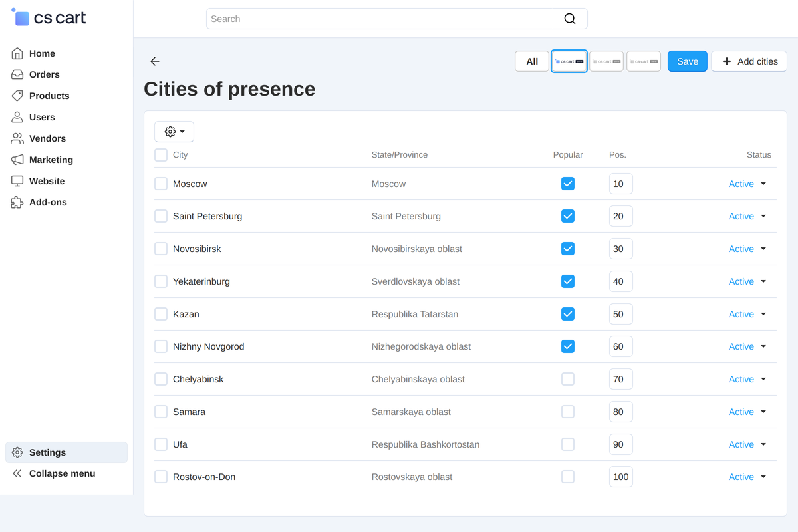Open the Active status dropdown for Samara

pos(747,412)
